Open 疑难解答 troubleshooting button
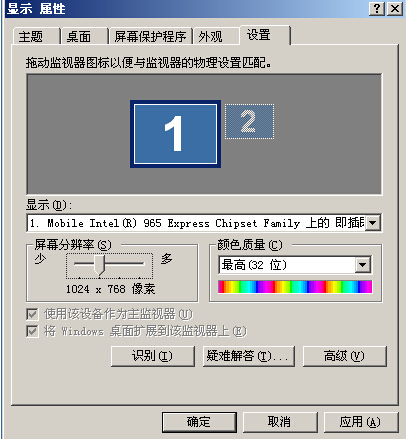The image size is (408, 440). [x=249, y=356]
